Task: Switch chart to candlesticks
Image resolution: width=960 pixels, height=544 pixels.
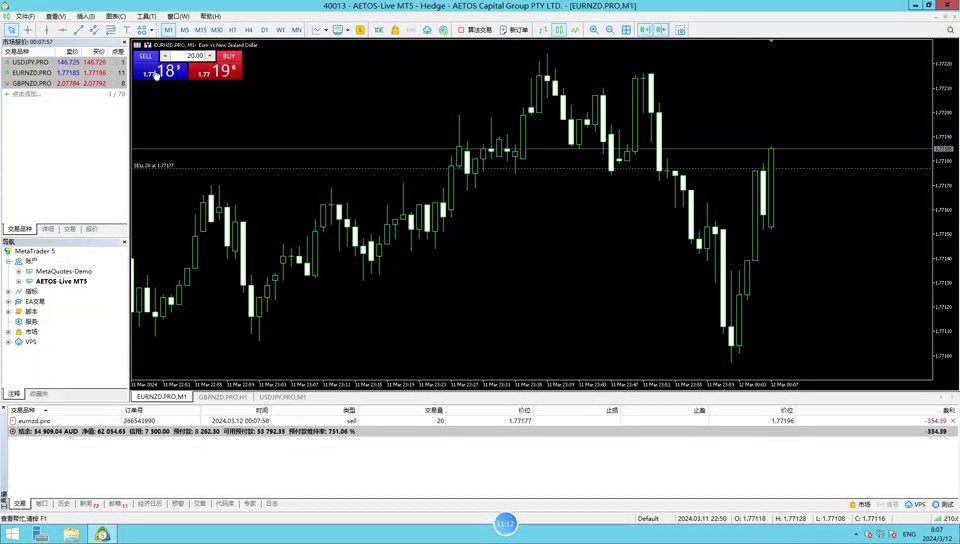Action: [559, 30]
